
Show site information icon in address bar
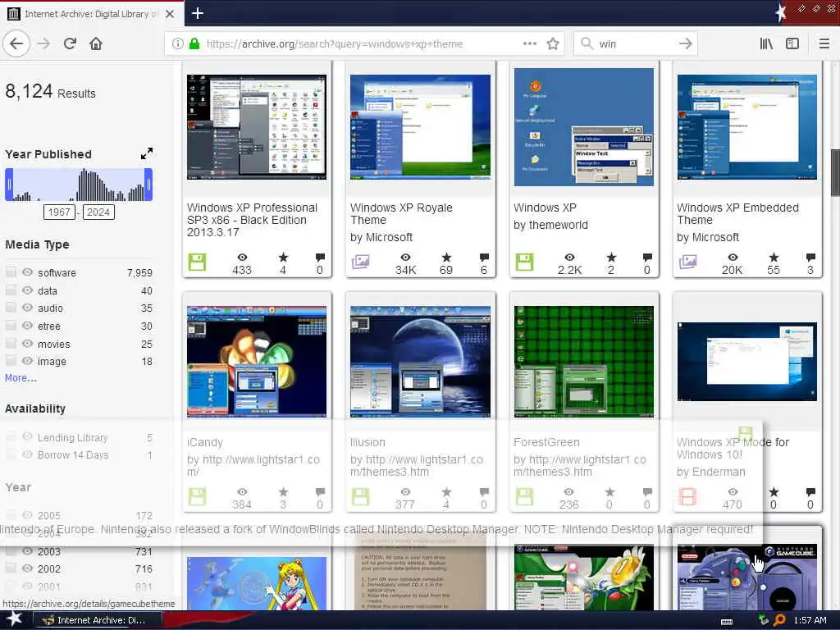tap(177, 43)
